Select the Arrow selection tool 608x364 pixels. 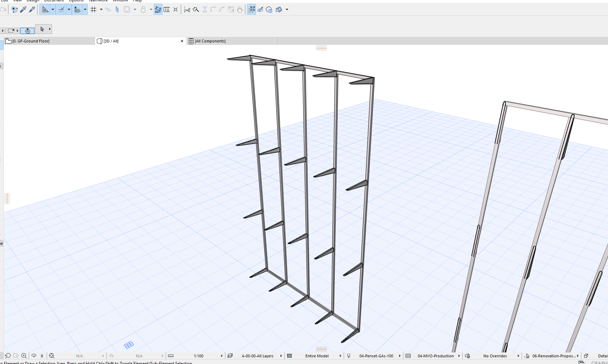[42, 29]
